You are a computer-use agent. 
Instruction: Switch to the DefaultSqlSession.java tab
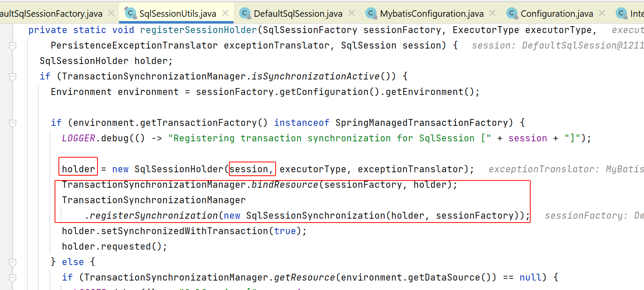click(298, 14)
